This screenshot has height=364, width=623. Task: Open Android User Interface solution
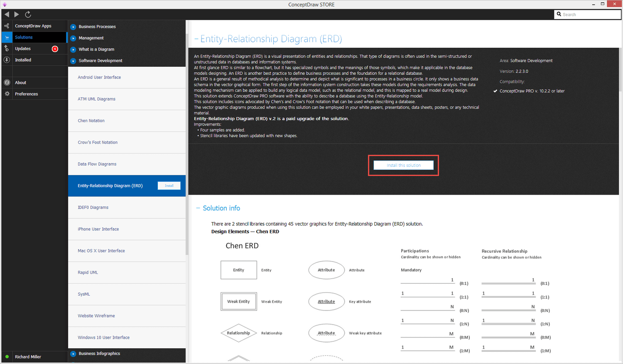coord(127,77)
